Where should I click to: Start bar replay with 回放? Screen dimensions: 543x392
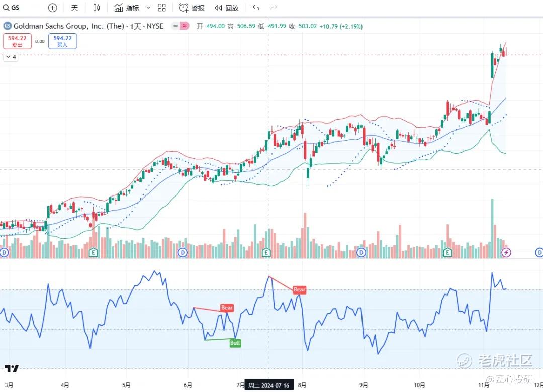pyautogui.click(x=226, y=8)
